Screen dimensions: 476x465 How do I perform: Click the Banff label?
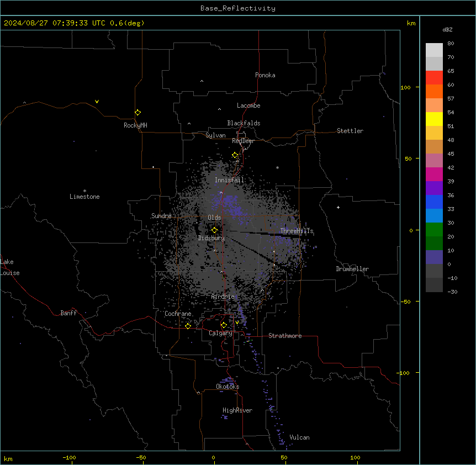(x=68, y=313)
